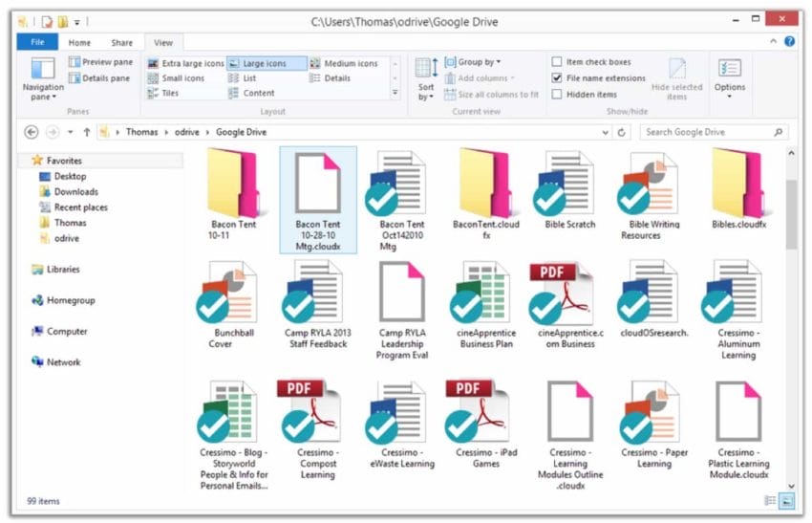Choose the Tiles layout
This screenshot has height=523, width=812.
(163, 94)
